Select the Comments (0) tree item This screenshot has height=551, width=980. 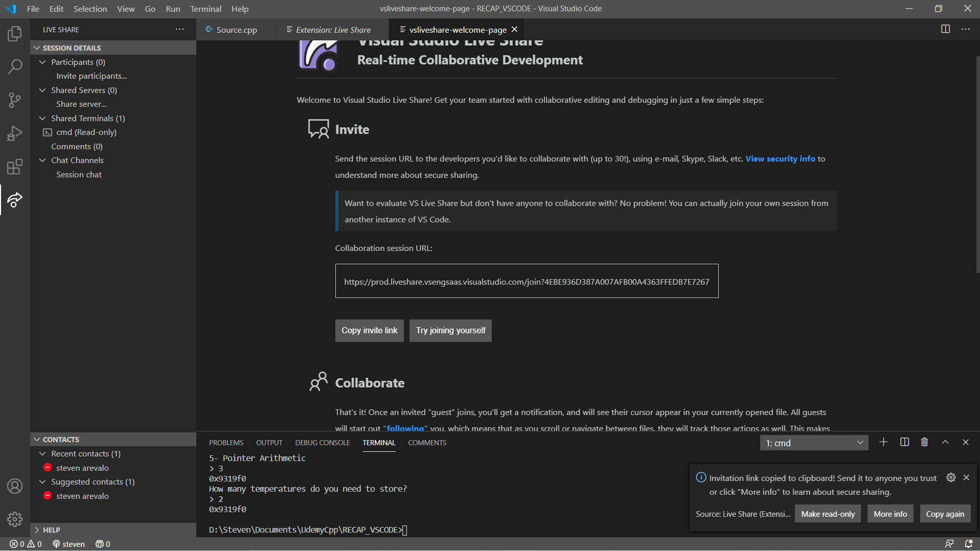pyautogui.click(x=77, y=147)
